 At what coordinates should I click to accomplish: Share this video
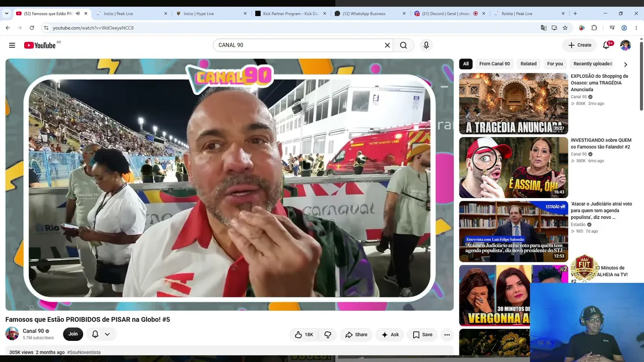[x=356, y=334]
